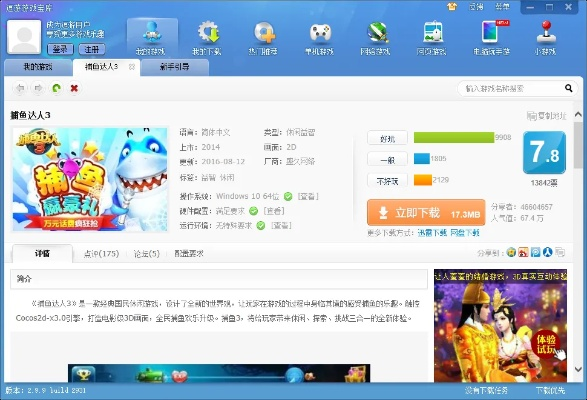587x400 pixels.
Task: Click 查看 link next to 硬件配置
Action: [x=274, y=211]
